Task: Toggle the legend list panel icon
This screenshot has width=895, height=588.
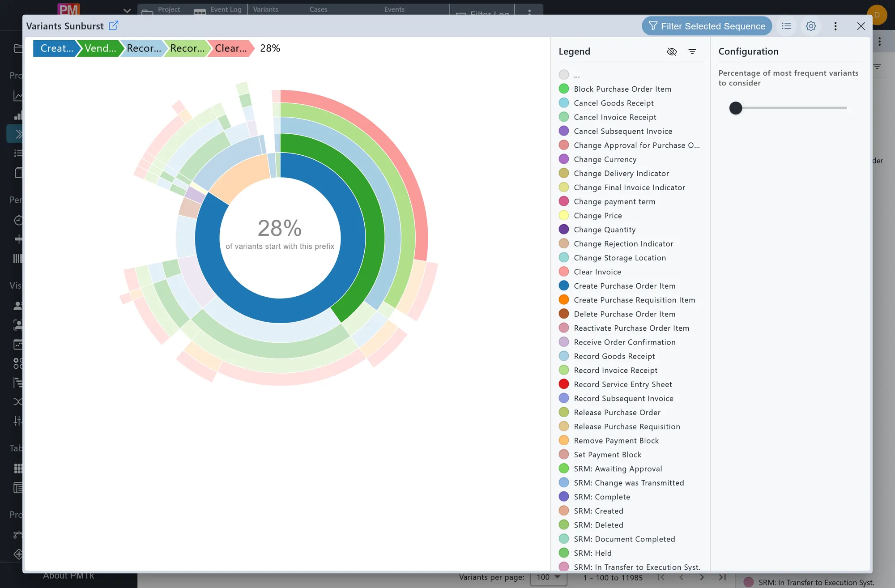Action: tap(786, 26)
